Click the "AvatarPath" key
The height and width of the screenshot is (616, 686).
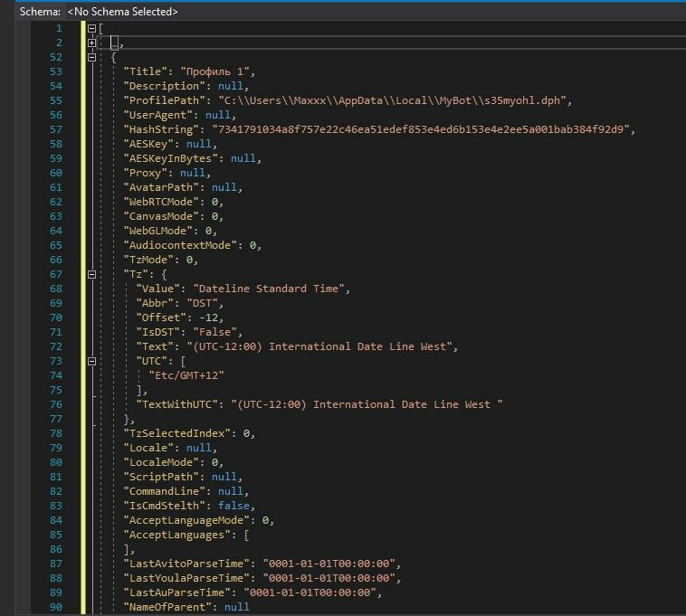161,187
